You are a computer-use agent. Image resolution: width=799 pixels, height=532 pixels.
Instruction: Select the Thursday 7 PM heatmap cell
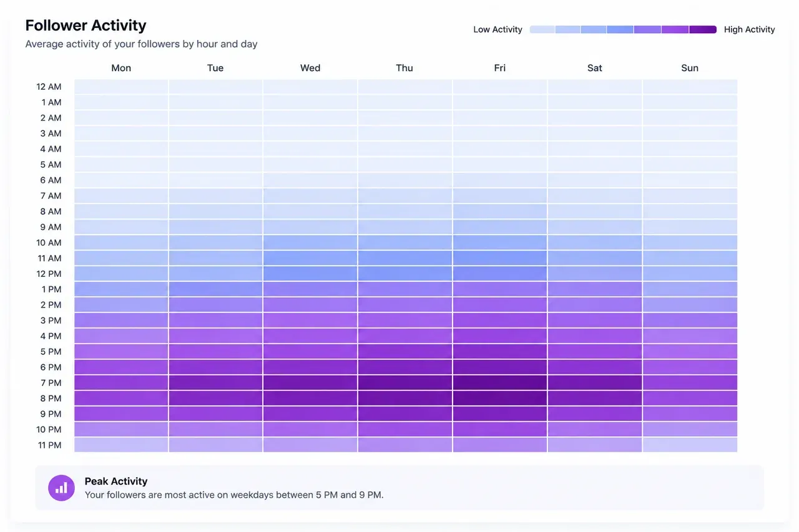405,382
